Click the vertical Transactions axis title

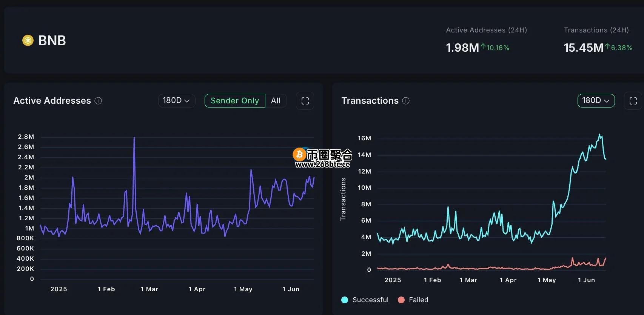coord(343,199)
